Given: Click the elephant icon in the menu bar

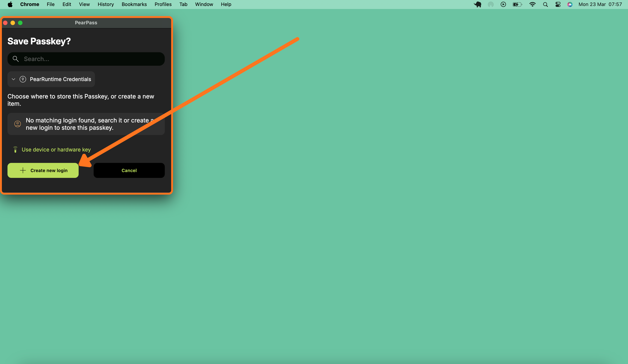Looking at the screenshot, I should [478, 4].
